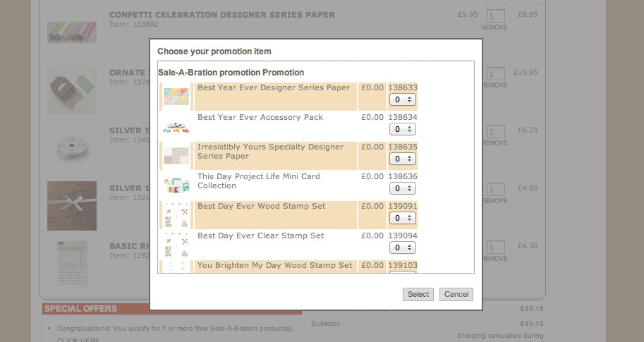Click the quantity field for the £19.95 cart item
The image size is (644, 342).
[495, 74]
